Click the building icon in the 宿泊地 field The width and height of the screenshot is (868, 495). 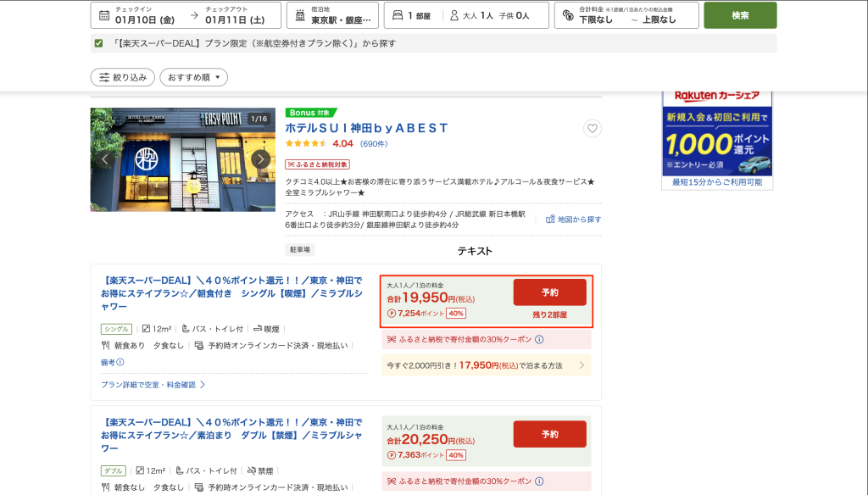pos(299,15)
